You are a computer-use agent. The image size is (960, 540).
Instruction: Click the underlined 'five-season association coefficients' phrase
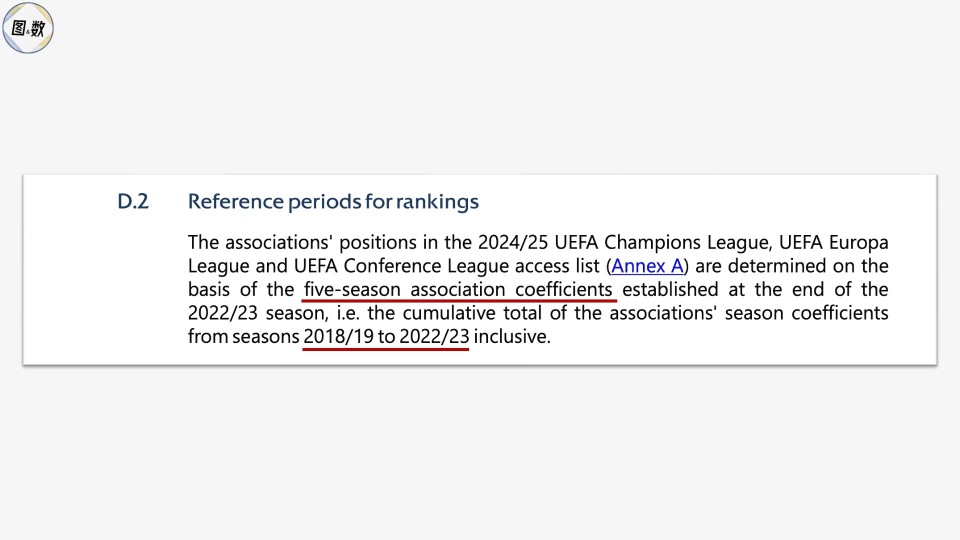(459, 290)
